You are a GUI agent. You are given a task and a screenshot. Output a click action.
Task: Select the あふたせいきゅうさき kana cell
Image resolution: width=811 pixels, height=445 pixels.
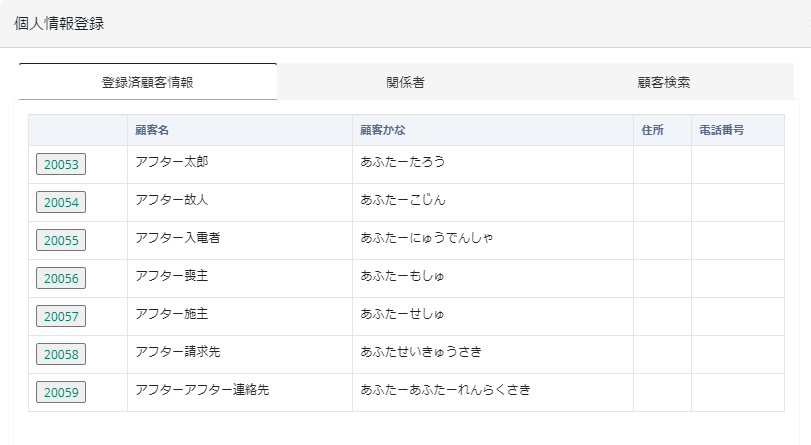click(421, 352)
